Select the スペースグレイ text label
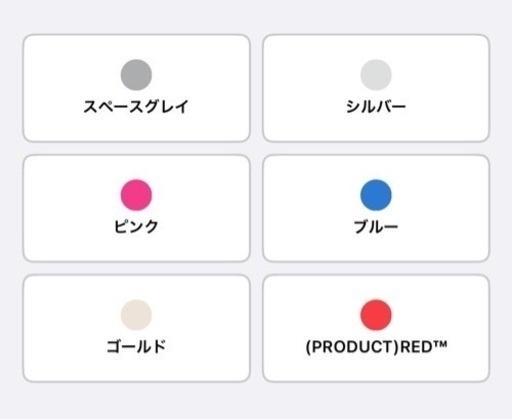The width and height of the screenshot is (512, 420). 136,107
